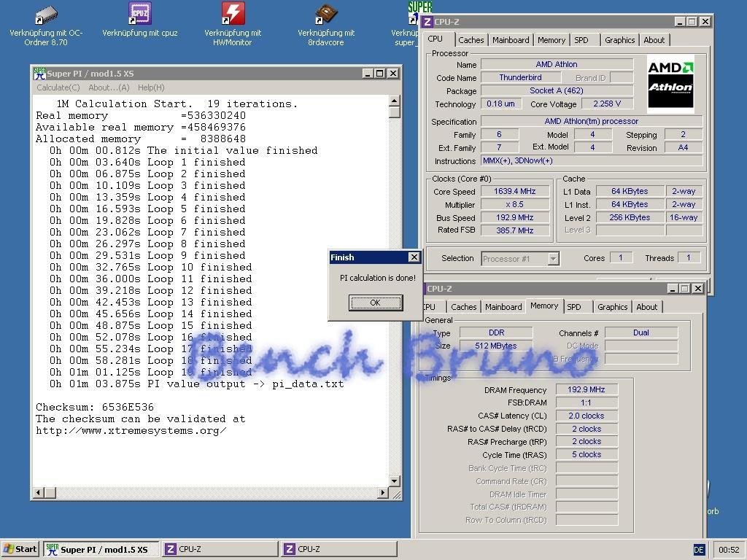Click Super PI vertical scrollbar up arrow
The width and height of the screenshot is (747, 560).
click(395, 101)
